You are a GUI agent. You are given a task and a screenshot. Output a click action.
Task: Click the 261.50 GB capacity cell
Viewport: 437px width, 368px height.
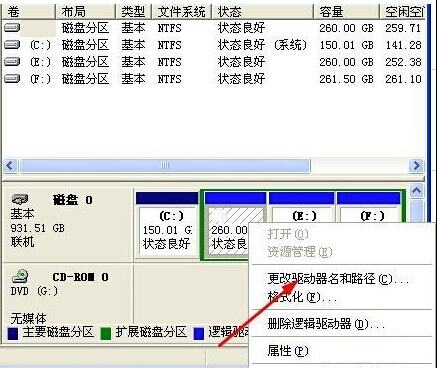(346, 79)
